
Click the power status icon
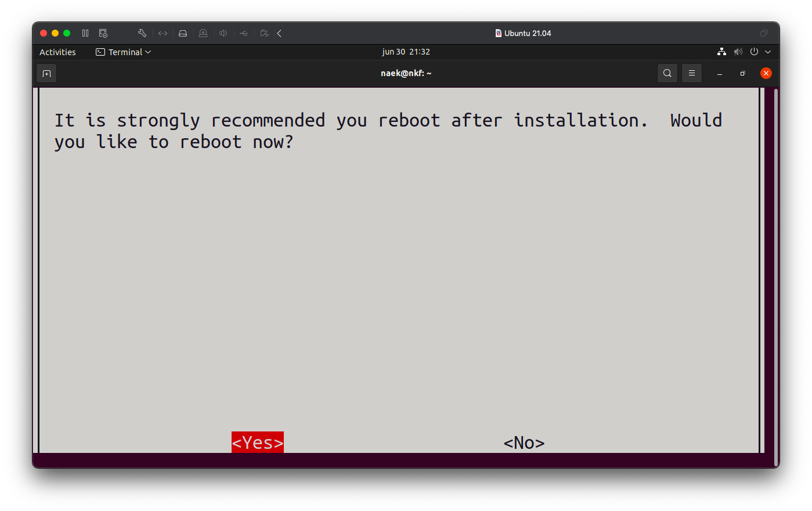(754, 52)
